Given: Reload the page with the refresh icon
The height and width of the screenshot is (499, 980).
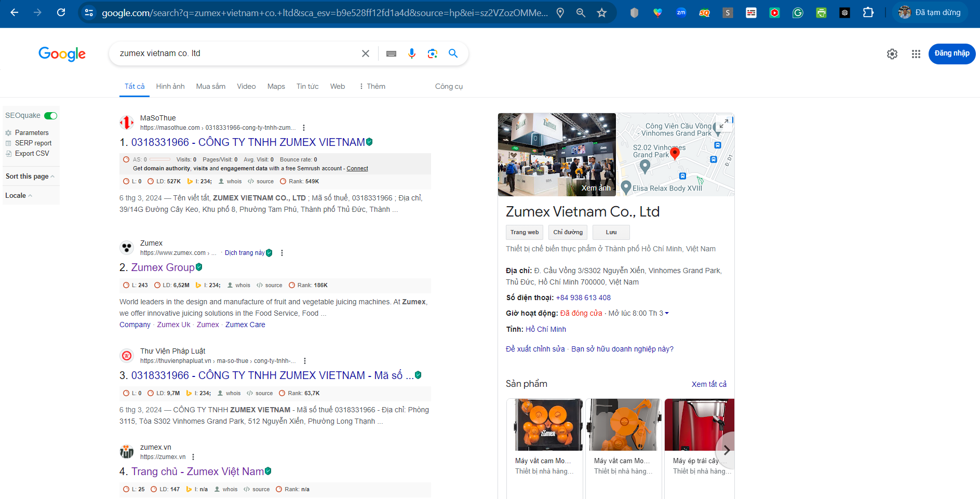Looking at the screenshot, I should 61,12.
